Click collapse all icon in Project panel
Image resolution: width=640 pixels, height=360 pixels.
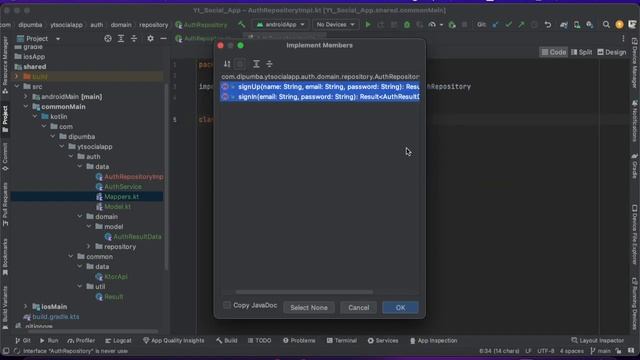point(134,38)
